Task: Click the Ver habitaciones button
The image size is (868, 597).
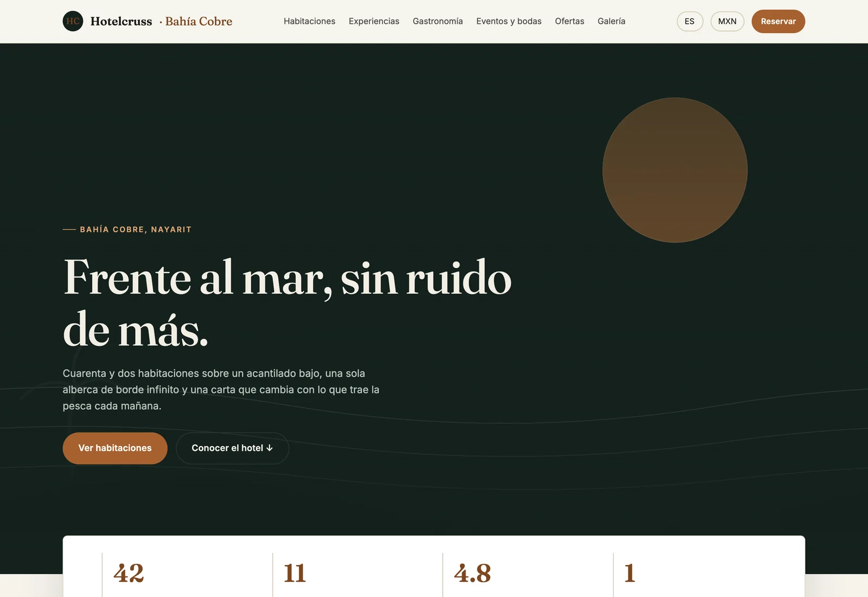Action: coord(115,448)
